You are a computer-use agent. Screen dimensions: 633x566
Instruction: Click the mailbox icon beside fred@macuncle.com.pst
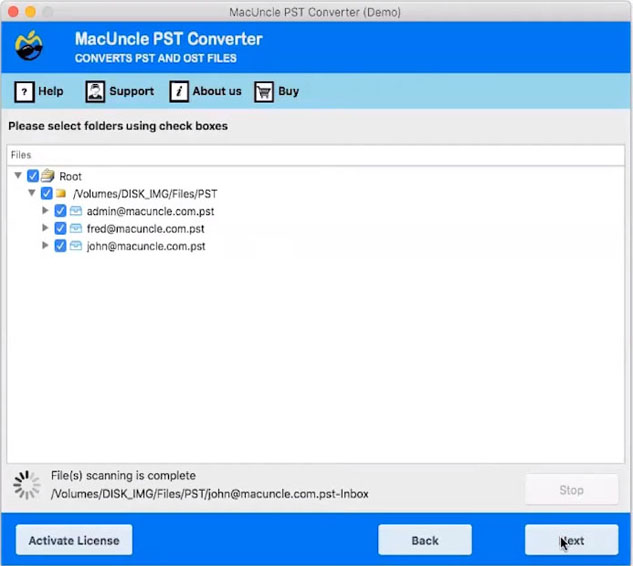pyautogui.click(x=75, y=228)
